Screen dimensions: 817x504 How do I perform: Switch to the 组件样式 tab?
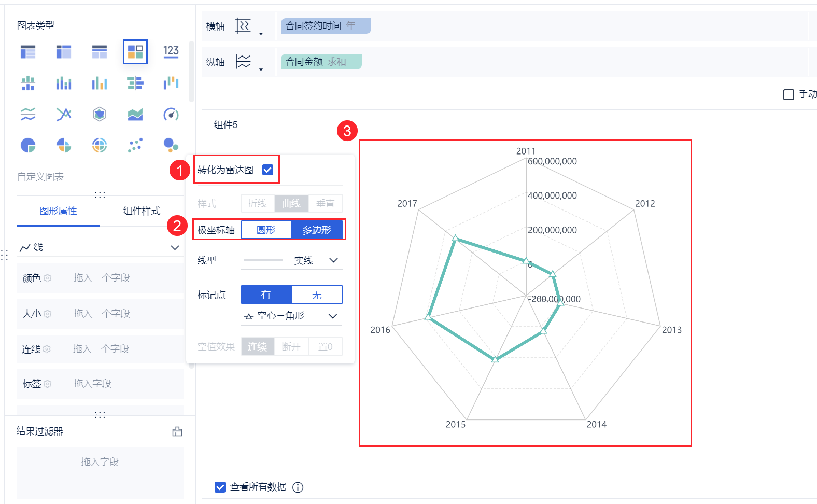(x=142, y=211)
